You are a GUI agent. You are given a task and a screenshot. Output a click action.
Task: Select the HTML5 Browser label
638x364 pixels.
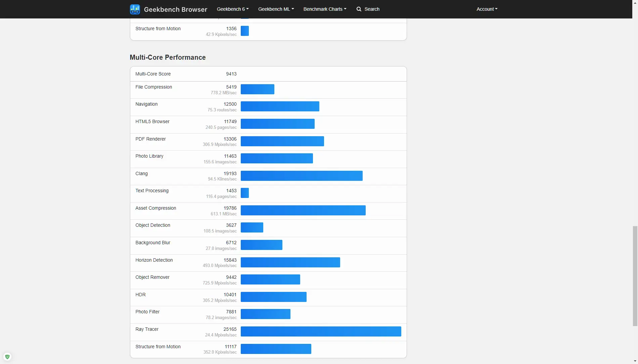point(152,121)
